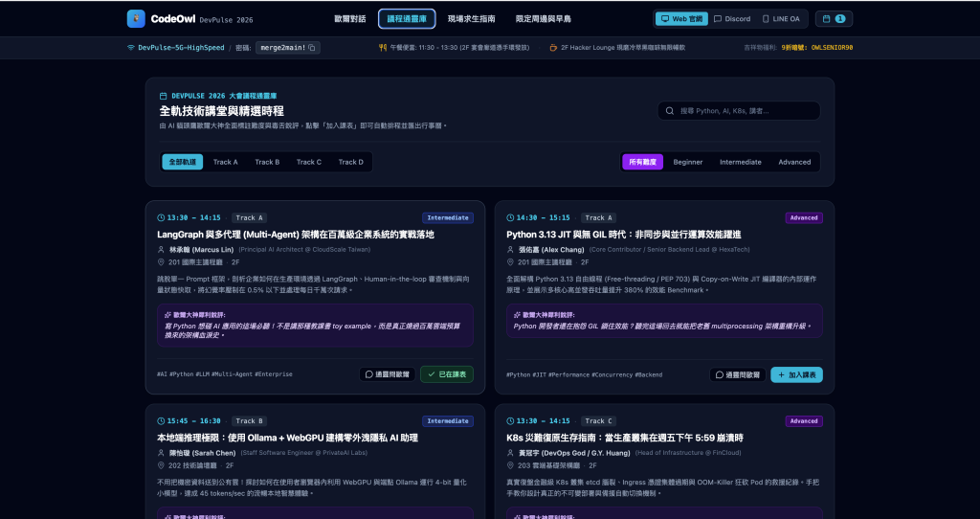Open the Python 3.13 JIT session title

tap(624, 235)
